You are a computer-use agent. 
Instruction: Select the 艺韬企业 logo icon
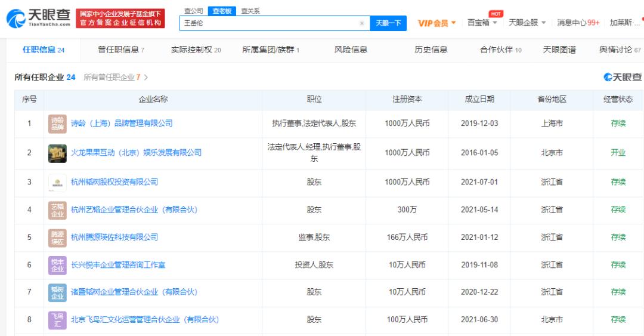tap(57, 209)
